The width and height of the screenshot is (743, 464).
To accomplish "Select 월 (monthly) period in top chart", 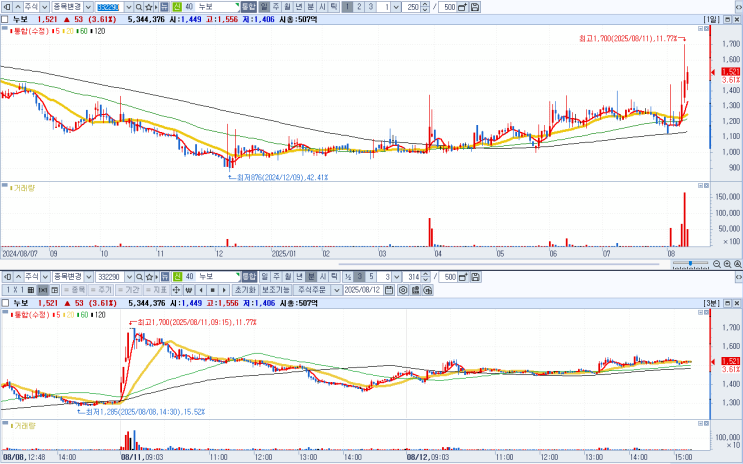I will pyautogui.click(x=288, y=7).
